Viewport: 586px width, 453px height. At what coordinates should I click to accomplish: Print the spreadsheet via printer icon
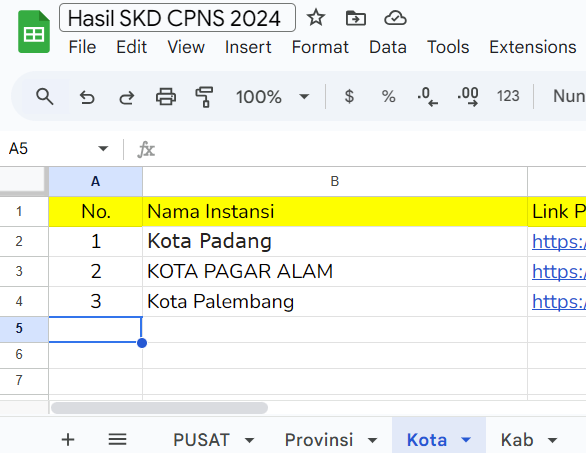coord(166,96)
